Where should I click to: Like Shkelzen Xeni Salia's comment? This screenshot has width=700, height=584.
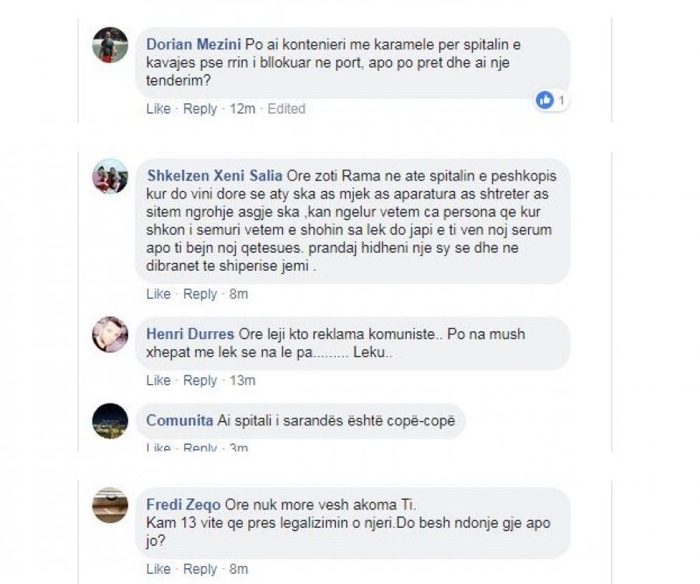point(158,294)
